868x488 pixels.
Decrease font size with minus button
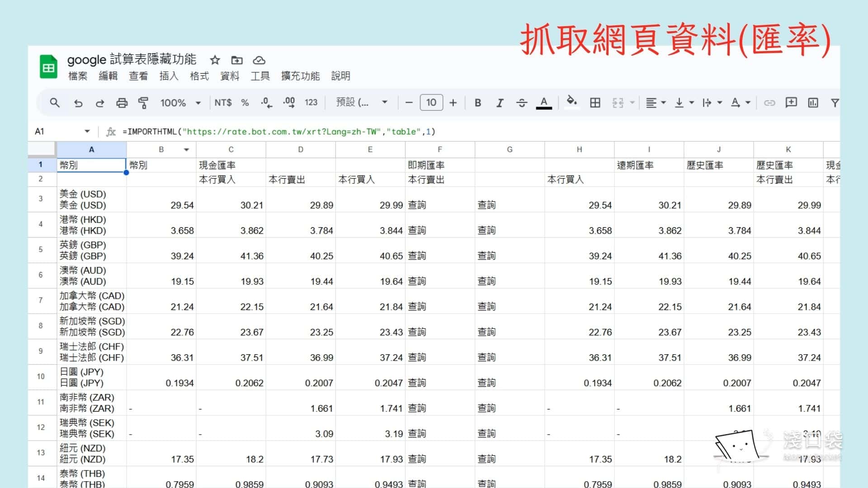pyautogui.click(x=409, y=103)
